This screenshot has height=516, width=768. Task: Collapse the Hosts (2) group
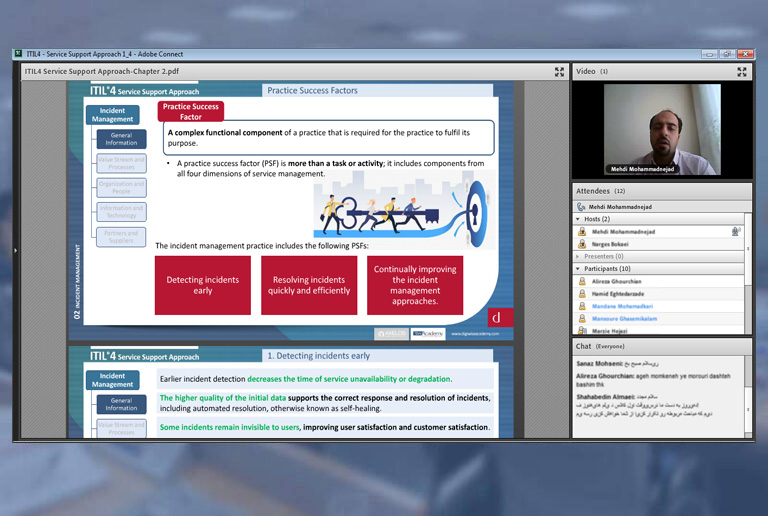[578, 219]
